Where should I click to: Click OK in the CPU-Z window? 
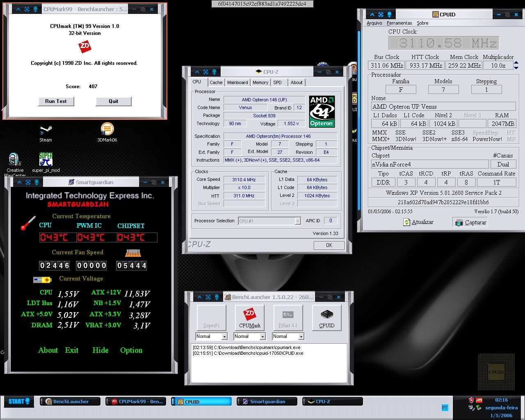coord(329,245)
